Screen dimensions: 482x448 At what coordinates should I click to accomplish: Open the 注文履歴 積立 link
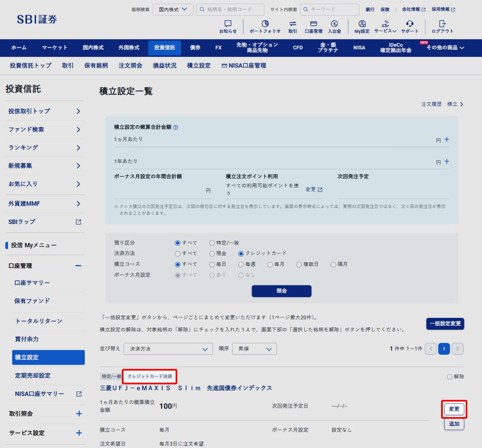pos(442,104)
